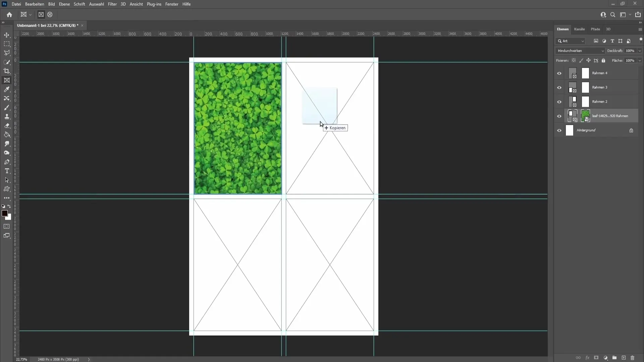The height and width of the screenshot is (362, 644).
Task: Toggle lock all padlock icon
Action: coord(603,61)
